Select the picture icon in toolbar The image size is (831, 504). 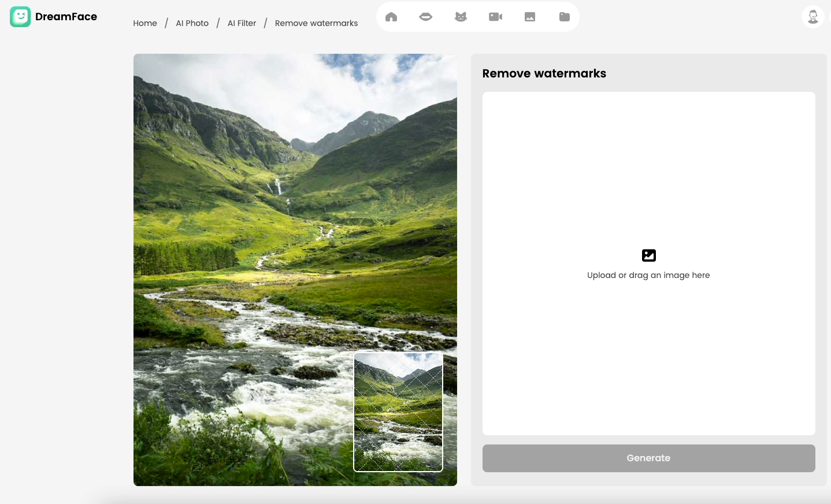click(530, 17)
